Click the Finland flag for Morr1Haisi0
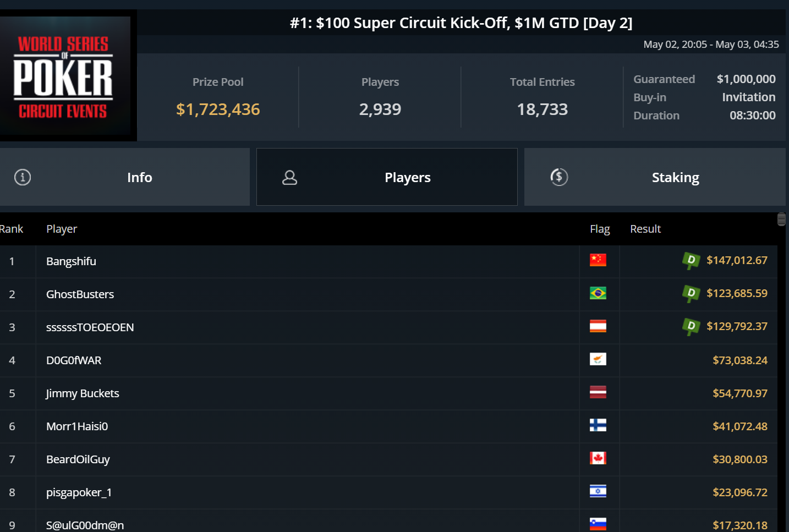 click(598, 425)
